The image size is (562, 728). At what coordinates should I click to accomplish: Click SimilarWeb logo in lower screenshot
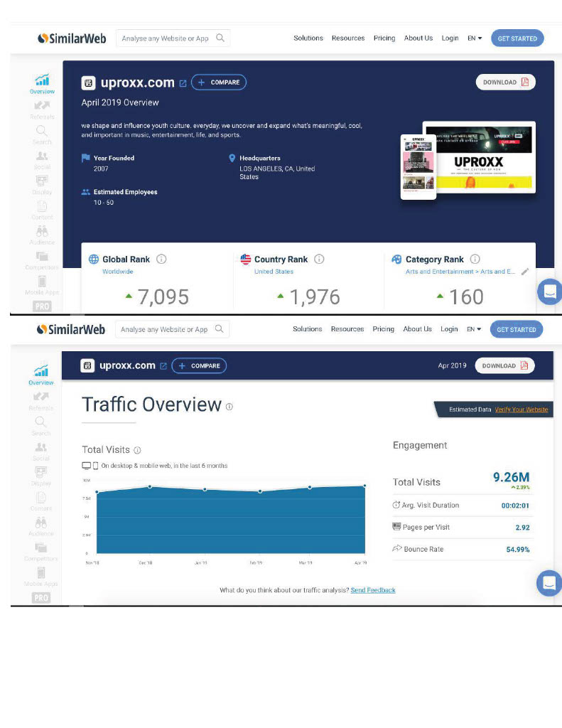70,330
